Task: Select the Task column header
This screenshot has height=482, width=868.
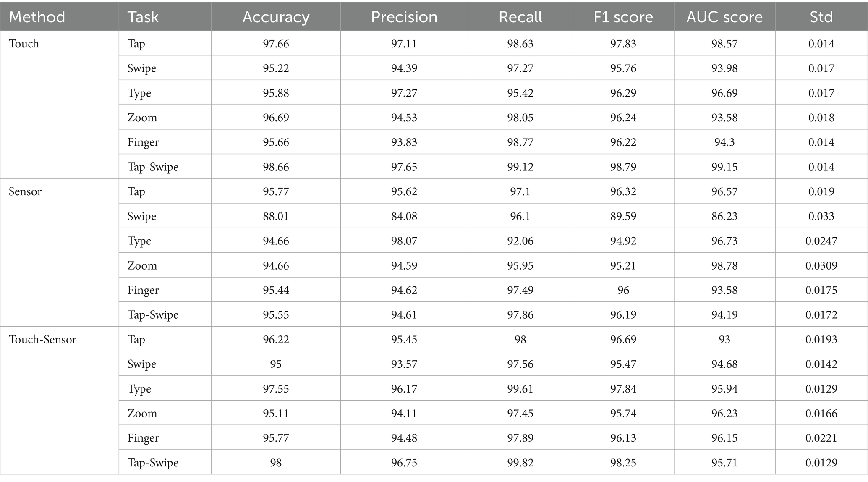Action: click(x=143, y=17)
